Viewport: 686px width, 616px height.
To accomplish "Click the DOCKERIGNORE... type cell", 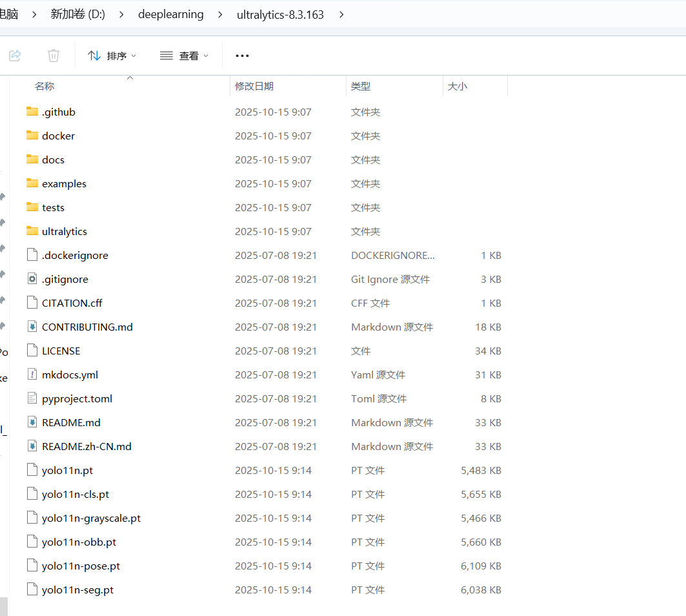I will click(393, 255).
